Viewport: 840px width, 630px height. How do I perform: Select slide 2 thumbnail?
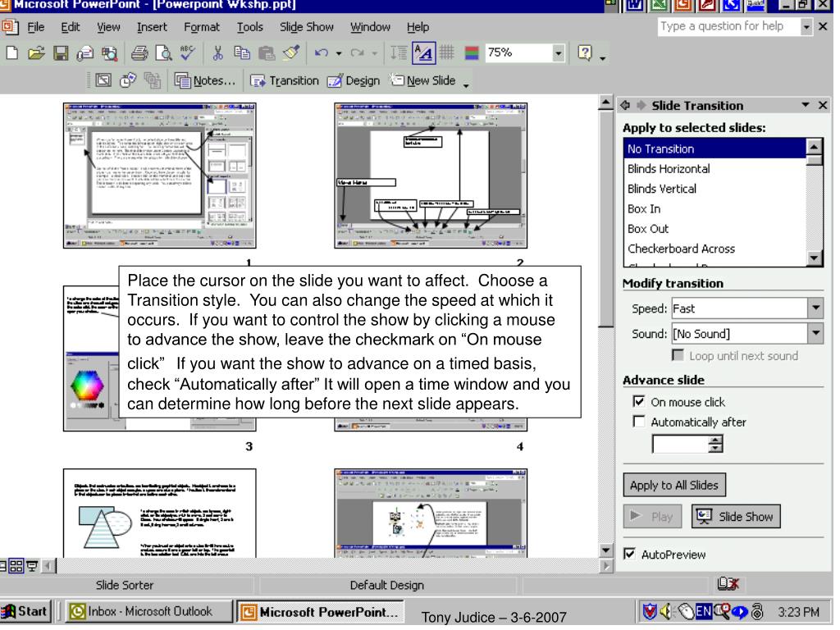(431, 176)
